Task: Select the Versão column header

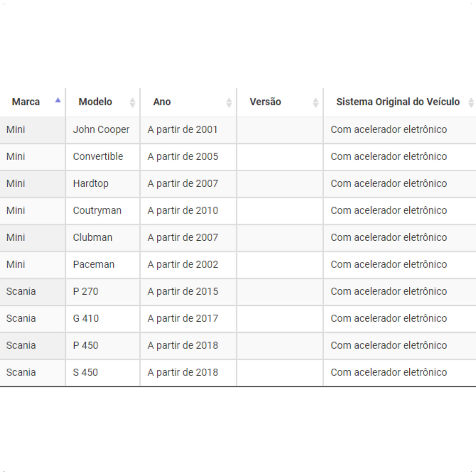Action: pyautogui.click(x=280, y=102)
